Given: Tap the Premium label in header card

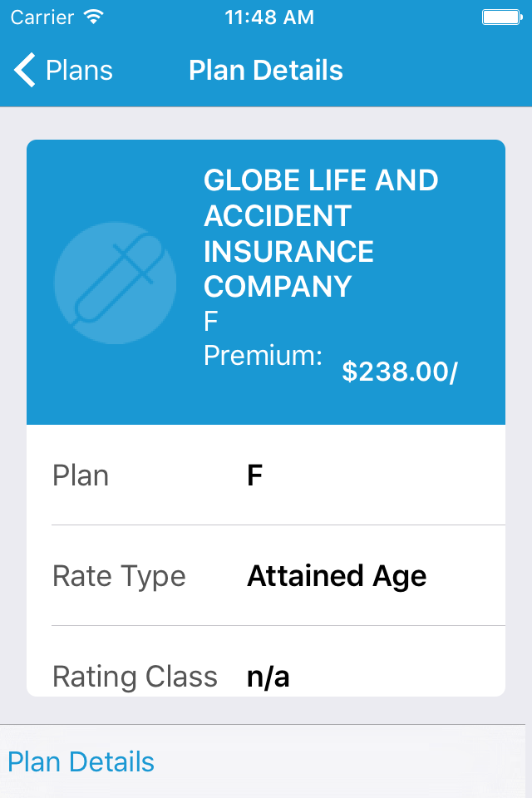Looking at the screenshot, I should [263, 356].
